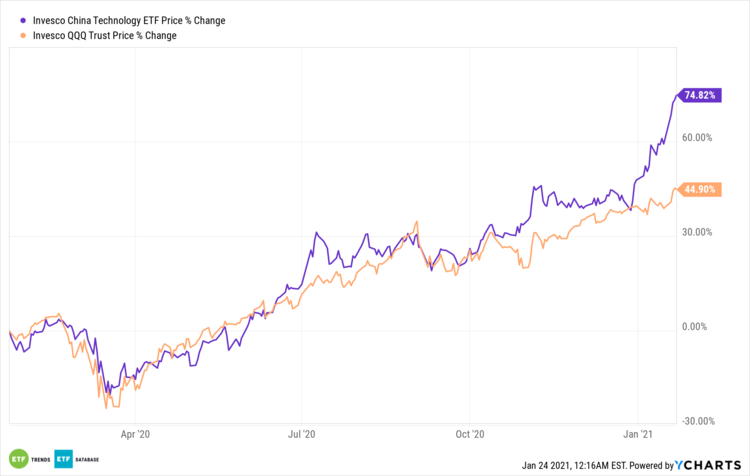The image size is (750, 476).
Task: Click the purple line's endpoint at the top right
Action: coord(676,96)
